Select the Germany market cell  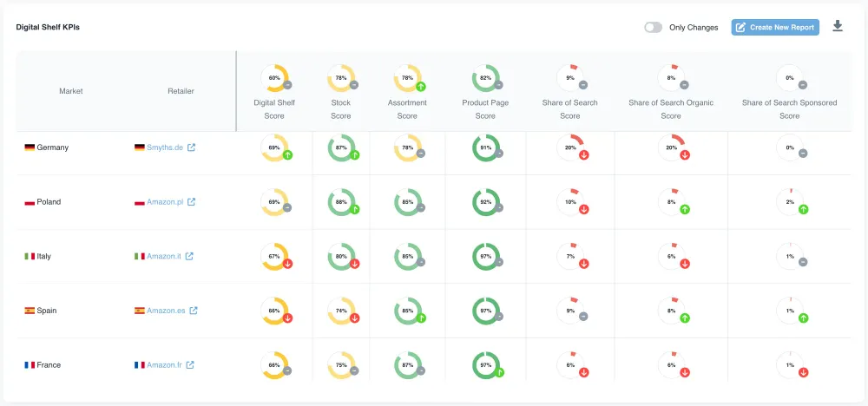coord(47,147)
